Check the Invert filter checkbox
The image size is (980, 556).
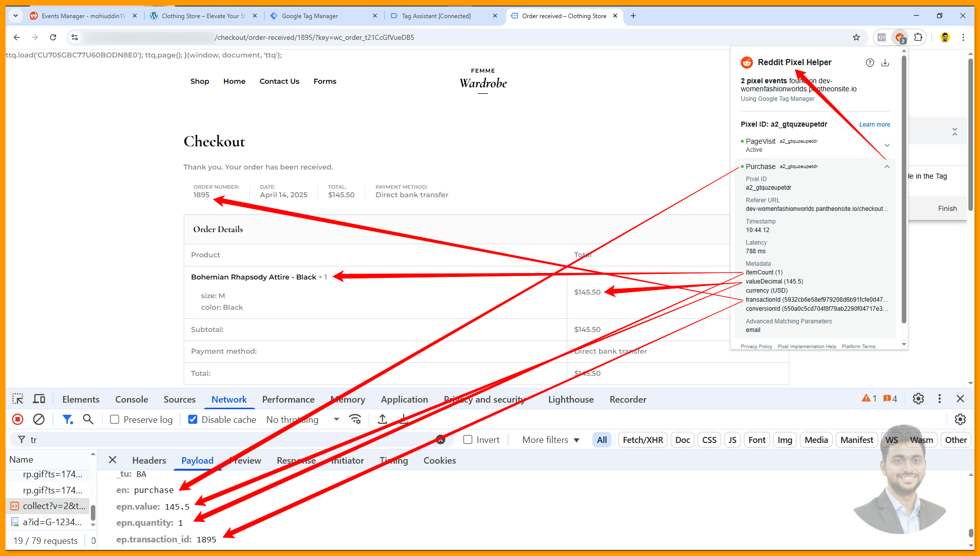coord(468,439)
